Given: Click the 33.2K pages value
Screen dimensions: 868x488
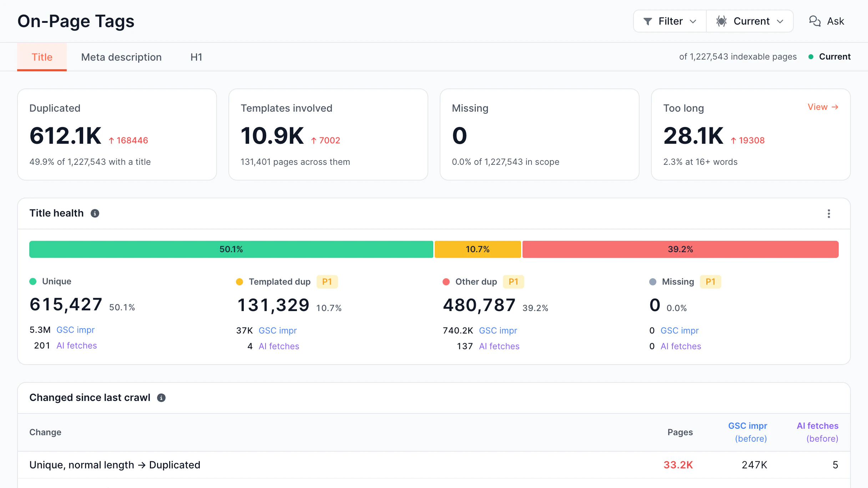Looking at the screenshot, I should click(678, 465).
